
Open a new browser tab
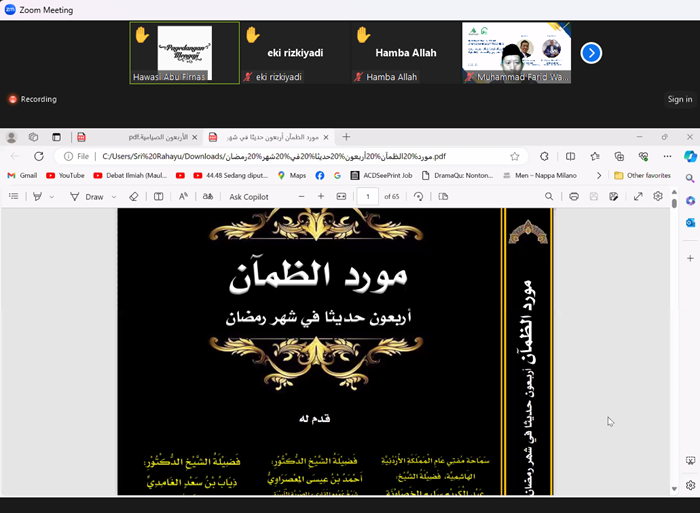click(346, 137)
